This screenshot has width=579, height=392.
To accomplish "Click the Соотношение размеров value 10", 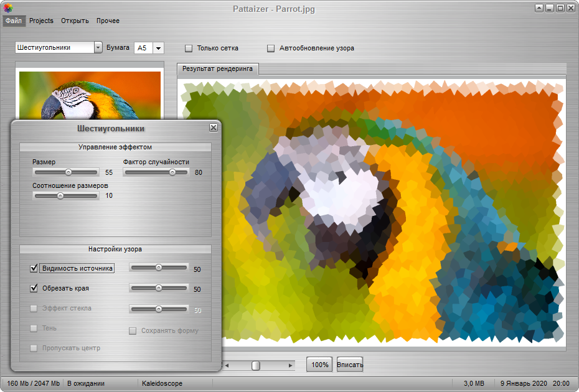I will pyautogui.click(x=109, y=195).
